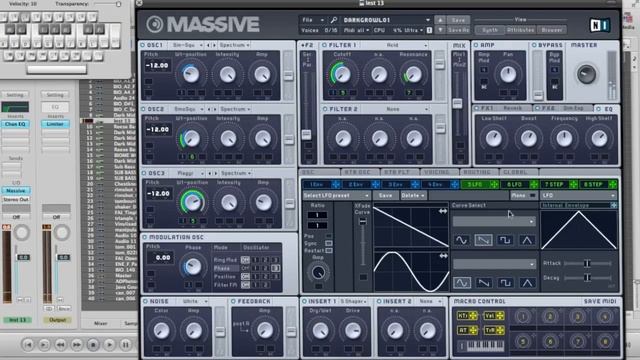Viewport: 640px width, 360px height.
Task: Toggle Noise section power switch
Action: pyautogui.click(x=145, y=301)
